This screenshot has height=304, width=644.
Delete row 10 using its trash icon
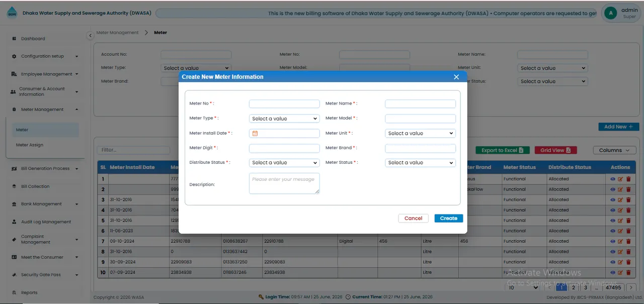click(x=628, y=272)
